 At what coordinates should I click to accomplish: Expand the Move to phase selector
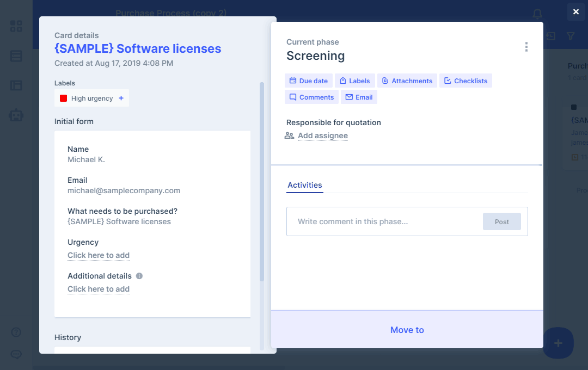click(407, 330)
